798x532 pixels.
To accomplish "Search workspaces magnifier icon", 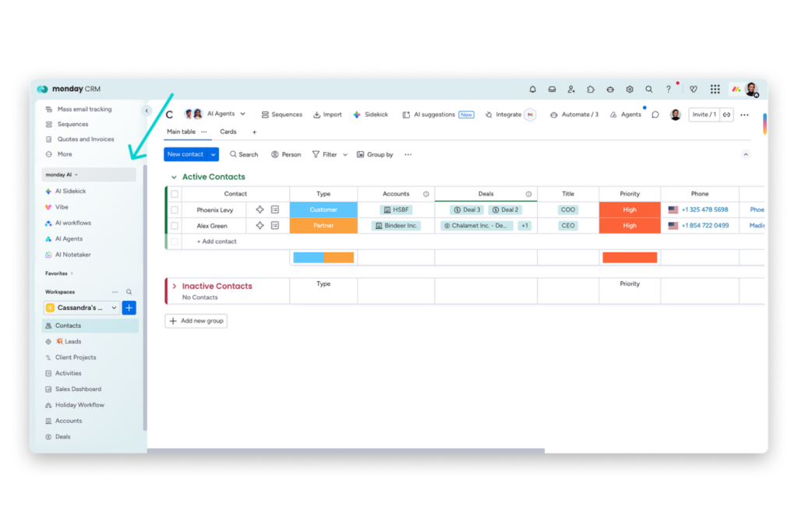I will pos(129,292).
